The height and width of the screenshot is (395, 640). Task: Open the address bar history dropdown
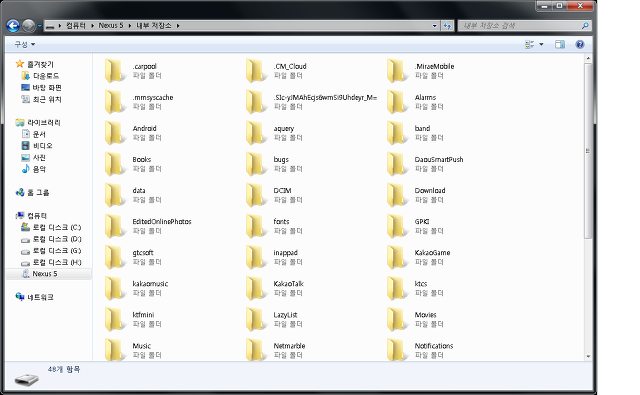coord(434,26)
